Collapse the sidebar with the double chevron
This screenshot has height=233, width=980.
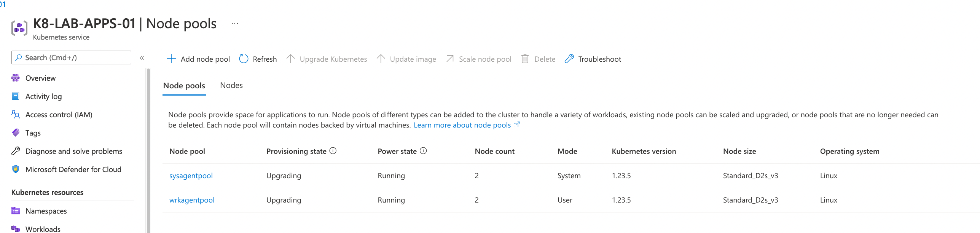(142, 58)
